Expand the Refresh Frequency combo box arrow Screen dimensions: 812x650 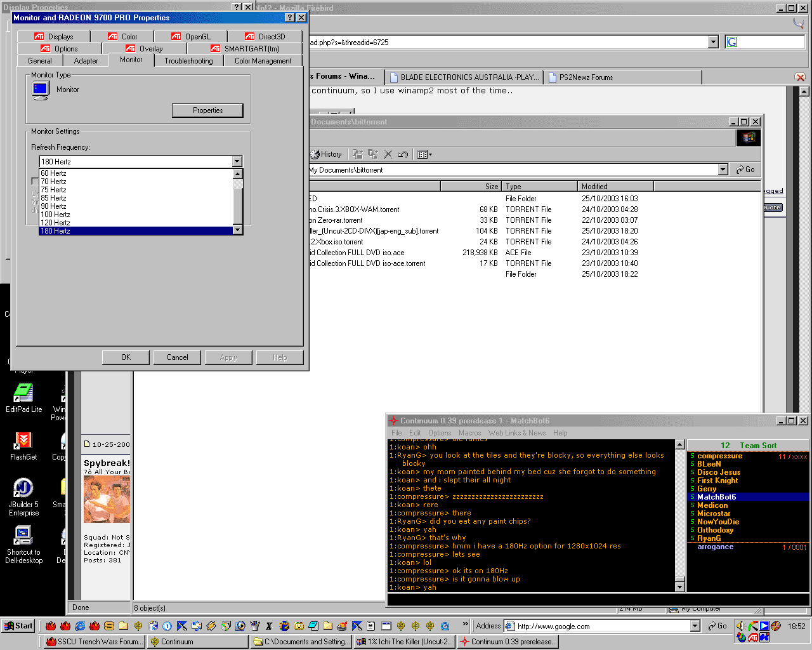pyautogui.click(x=237, y=162)
